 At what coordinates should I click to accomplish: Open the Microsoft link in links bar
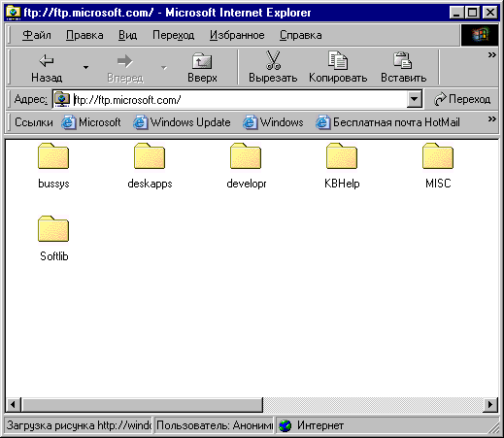[91, 122]
